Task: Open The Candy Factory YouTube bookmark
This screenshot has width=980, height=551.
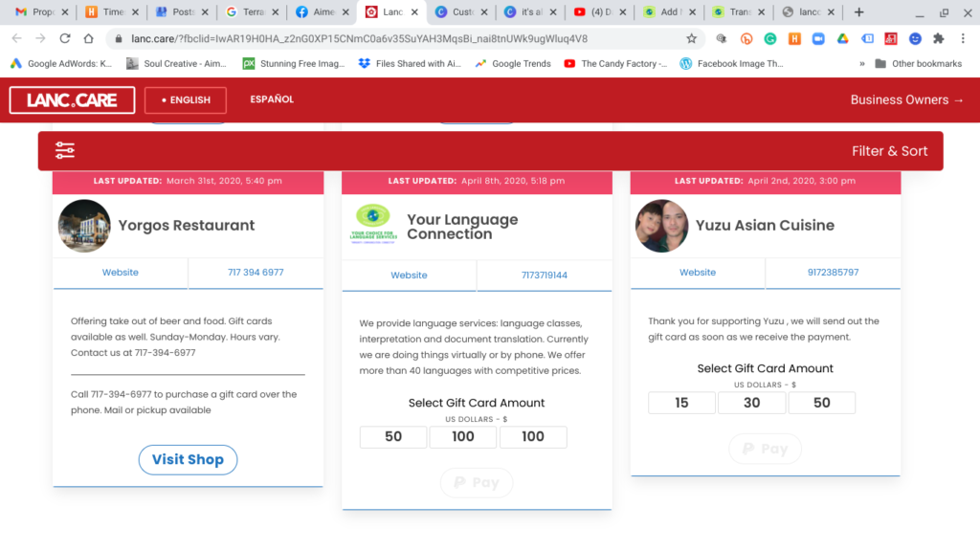Action: (615, 64)
